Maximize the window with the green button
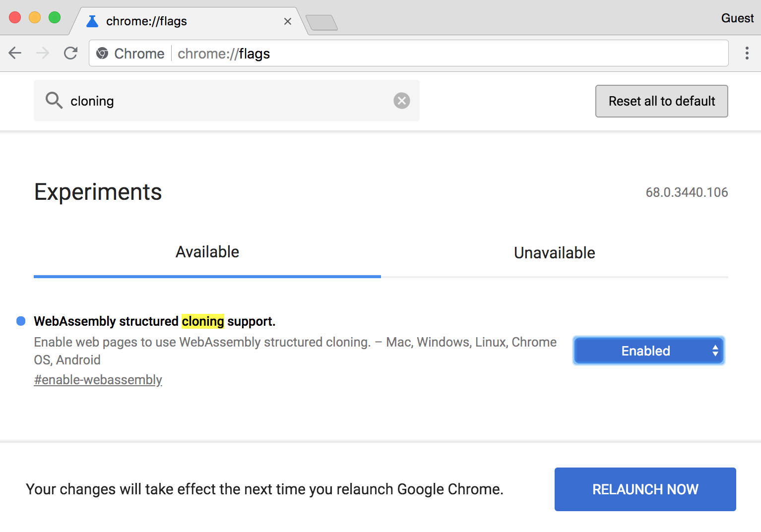 click(x=55, y=18)
